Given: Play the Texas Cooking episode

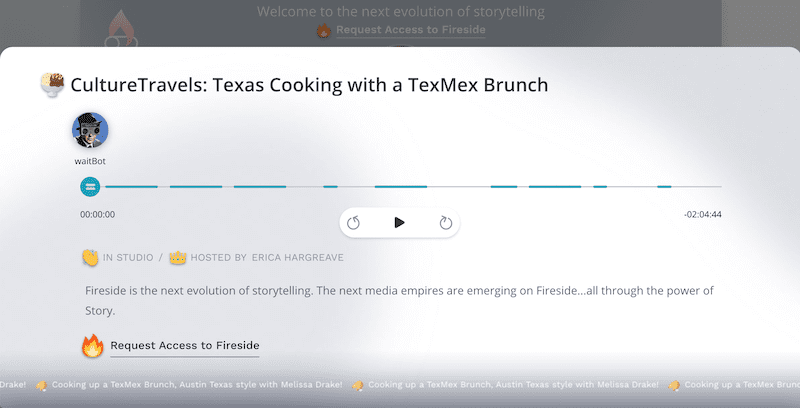Looking at the screenshot, I should point(399,222).
